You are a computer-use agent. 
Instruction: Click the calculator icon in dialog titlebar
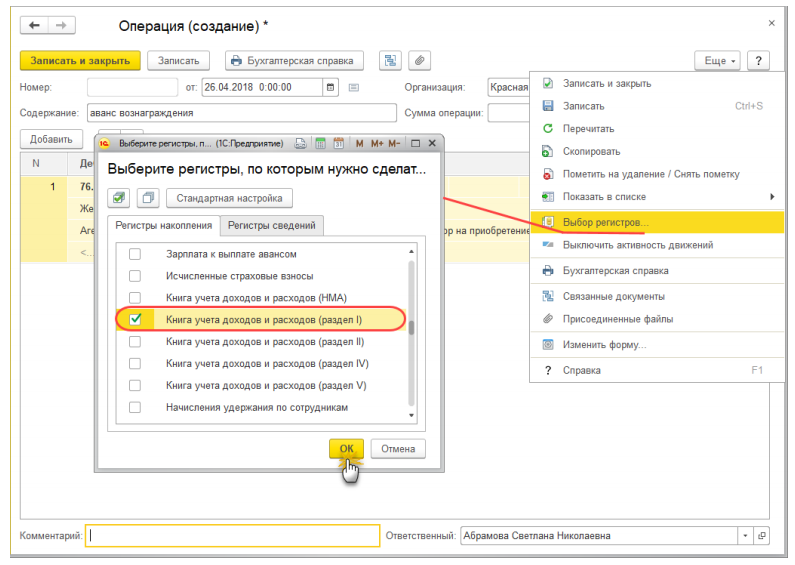click(320, 144)
